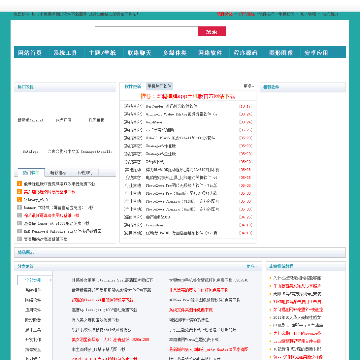Click the orange number 3 rank badge

[20, 200]
